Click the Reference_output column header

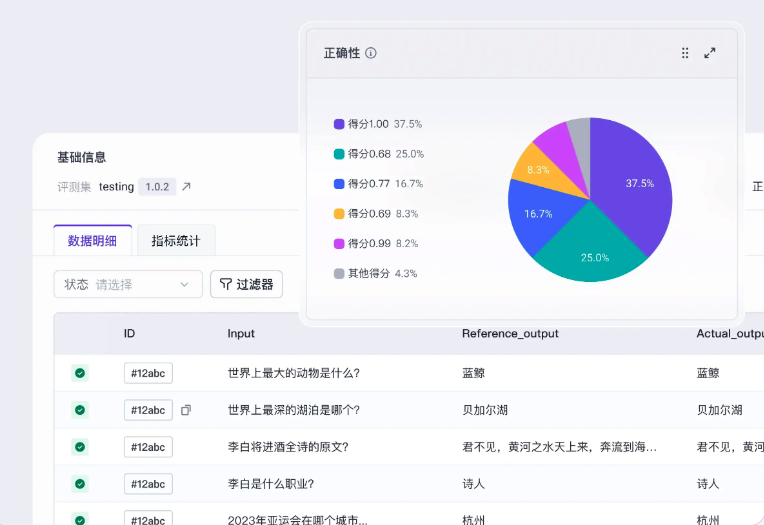[510, 333]
